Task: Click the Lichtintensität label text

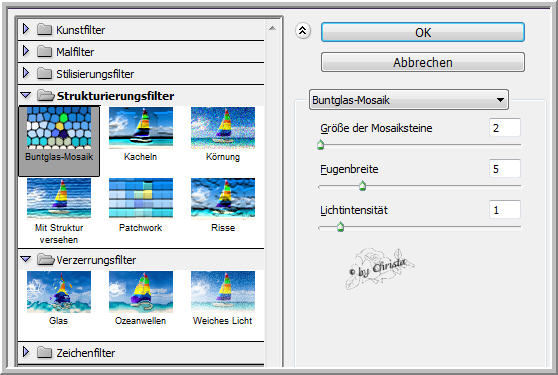Action: tap(354, 210)
